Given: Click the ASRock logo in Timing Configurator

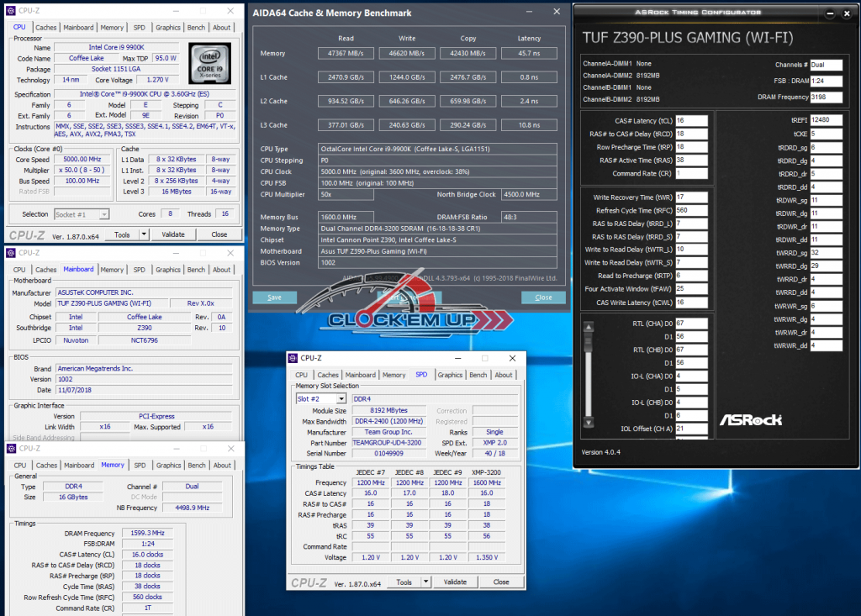Looking at the screenshot, I should (x=751, y=419).
